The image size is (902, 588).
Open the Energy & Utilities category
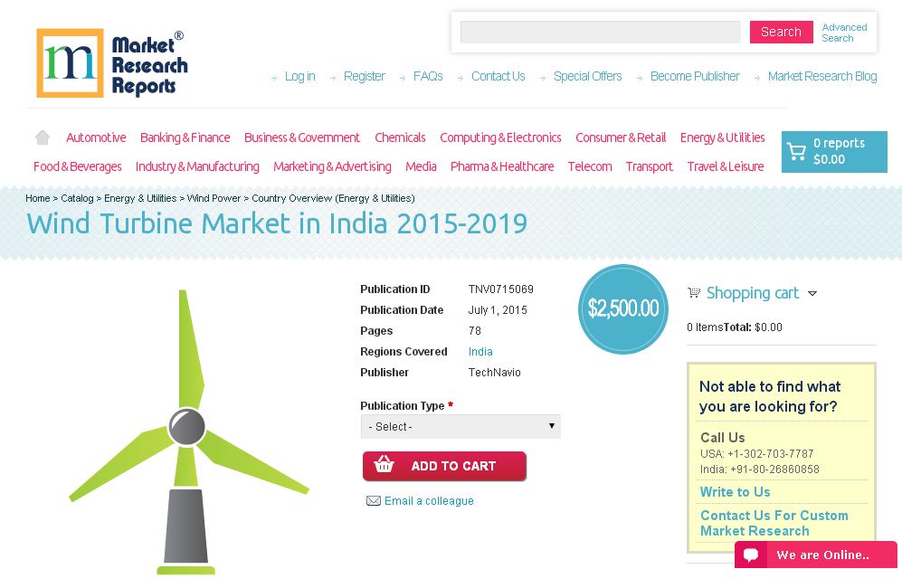[x=722, y=137]
